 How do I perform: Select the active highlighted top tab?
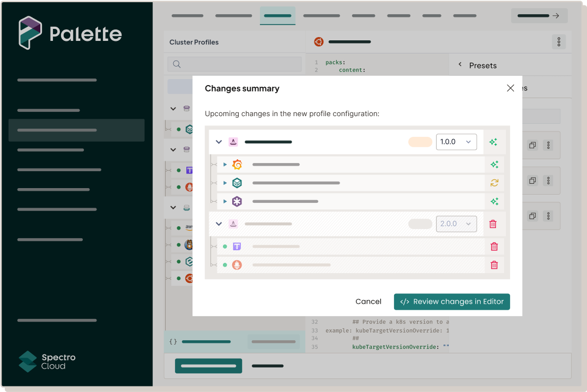coord(278,16)
